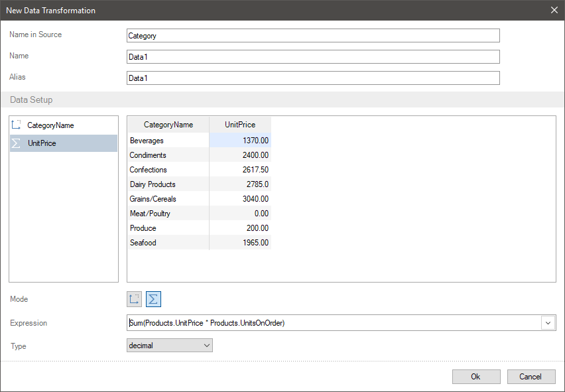Select CategoryName in the field list
565x392 pixels.
coord(50,125)
